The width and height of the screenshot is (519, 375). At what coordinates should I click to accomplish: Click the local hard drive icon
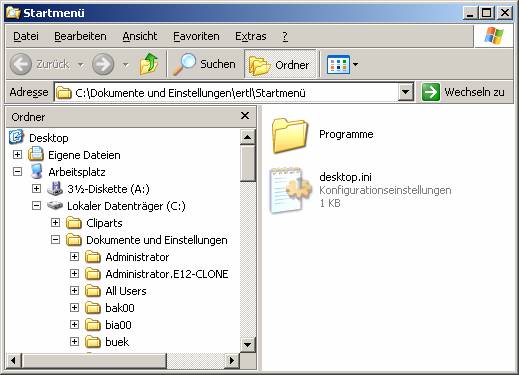(x=55, y=205)
